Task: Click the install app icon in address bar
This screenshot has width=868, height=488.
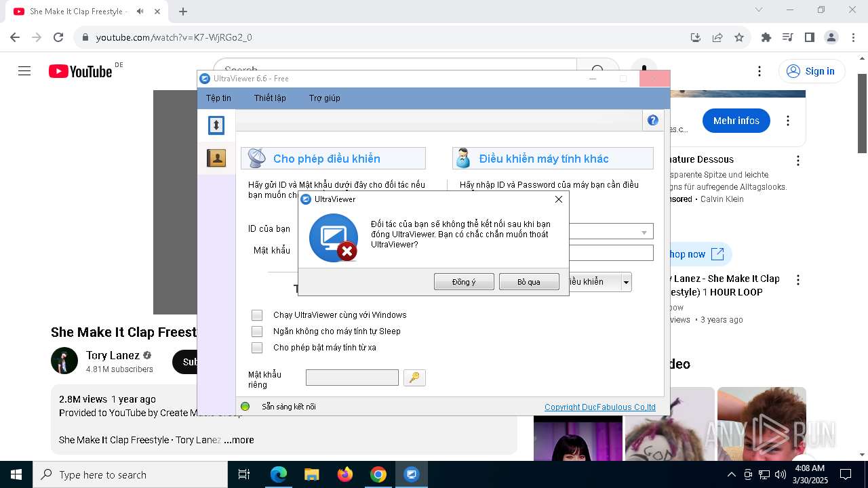Action: 696,37
